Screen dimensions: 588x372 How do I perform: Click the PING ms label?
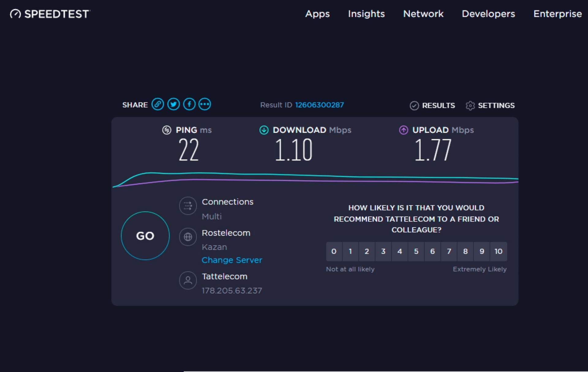pyautogui.click(x=194, y=130)
